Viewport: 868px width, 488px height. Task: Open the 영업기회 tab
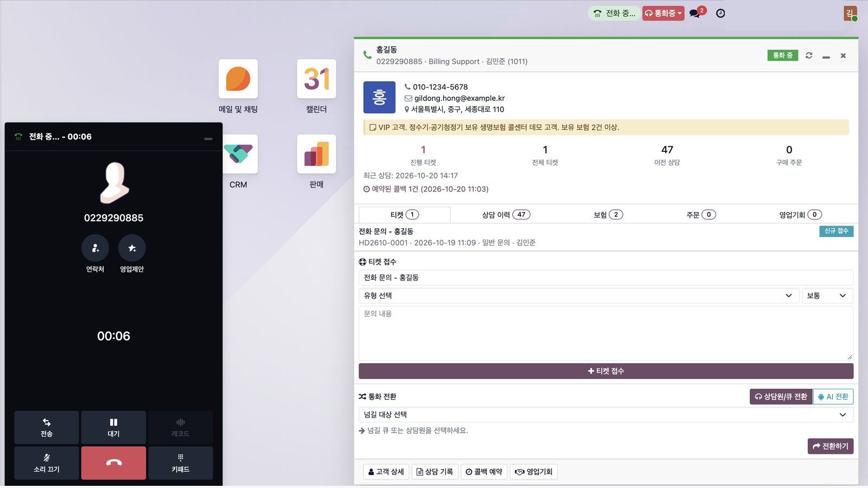coord(800,215)
